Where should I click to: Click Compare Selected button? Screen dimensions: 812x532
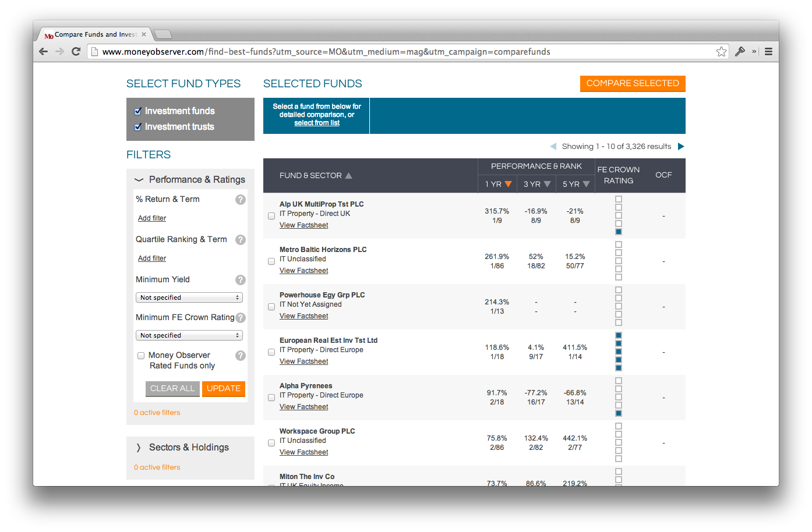(x=633, y=83)
